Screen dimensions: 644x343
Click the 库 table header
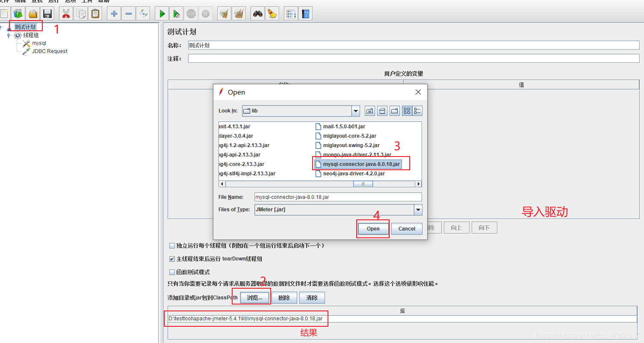click(402, 311)
